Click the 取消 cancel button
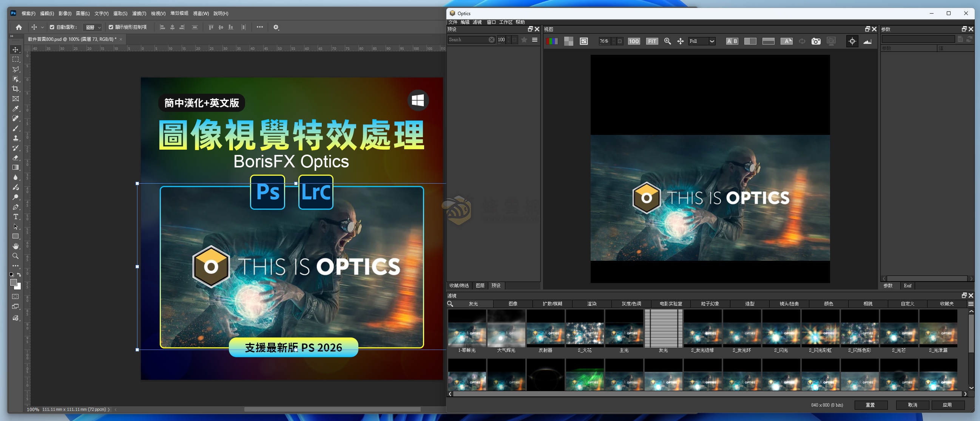The image size is (980, 421). (912, 405)
